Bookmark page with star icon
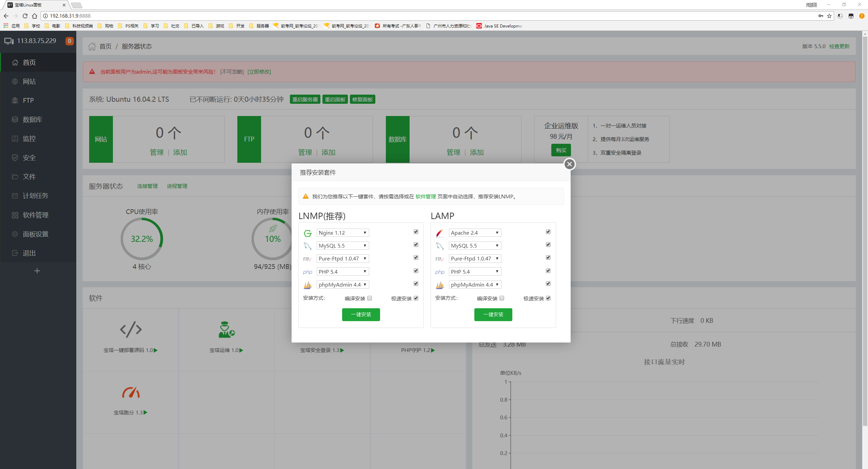This screenshot has height=469, width=868. (829, 16)
